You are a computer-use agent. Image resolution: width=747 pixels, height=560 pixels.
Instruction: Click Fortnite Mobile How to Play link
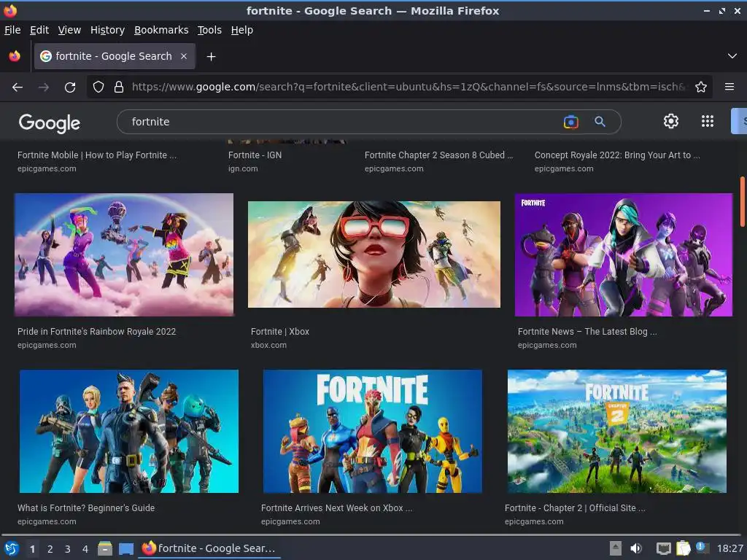(97, 155)
